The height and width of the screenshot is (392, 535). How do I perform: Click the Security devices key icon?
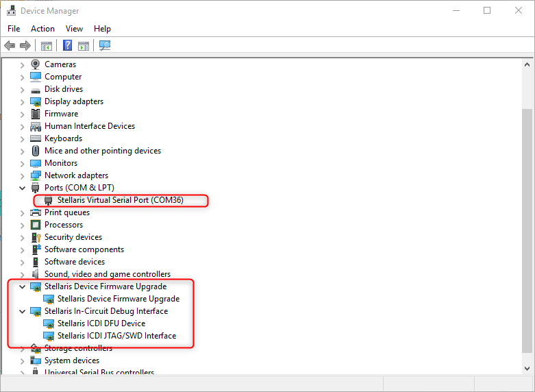click(36, 237)
